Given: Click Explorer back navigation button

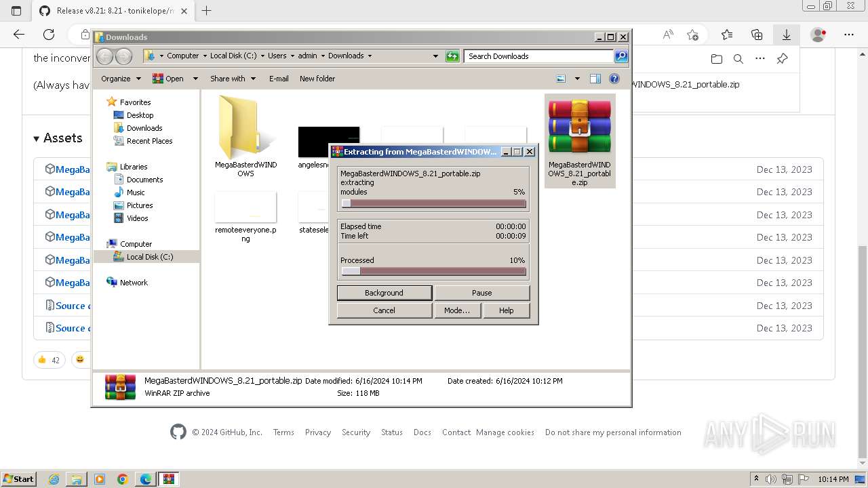Looking at the screenshot, I should [x=105, y=56].
